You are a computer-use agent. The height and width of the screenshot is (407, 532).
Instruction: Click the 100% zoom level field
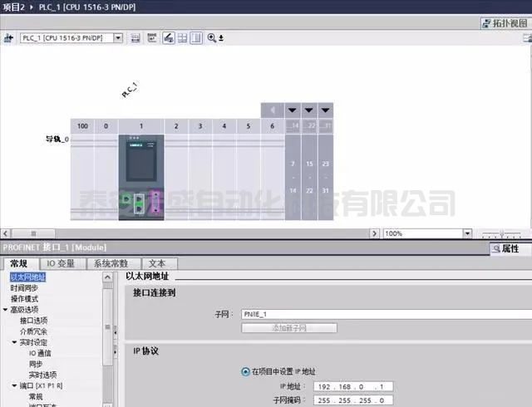[423, 233]
